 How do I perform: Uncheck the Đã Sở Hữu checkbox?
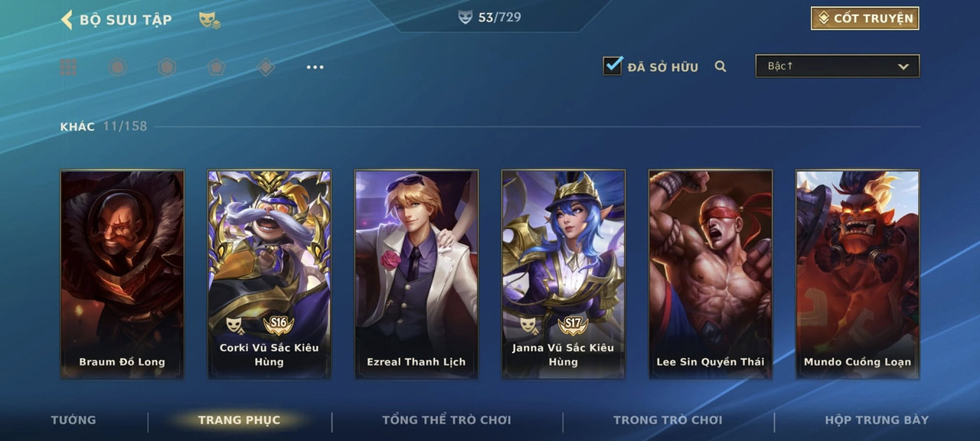(x=612, y=66)
